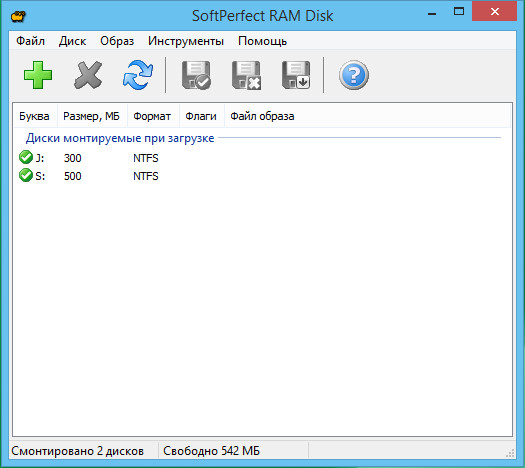Sort by Размер, МБ column header
The width and height of the screenshot is (525, 468).
(x=91, y=116)
